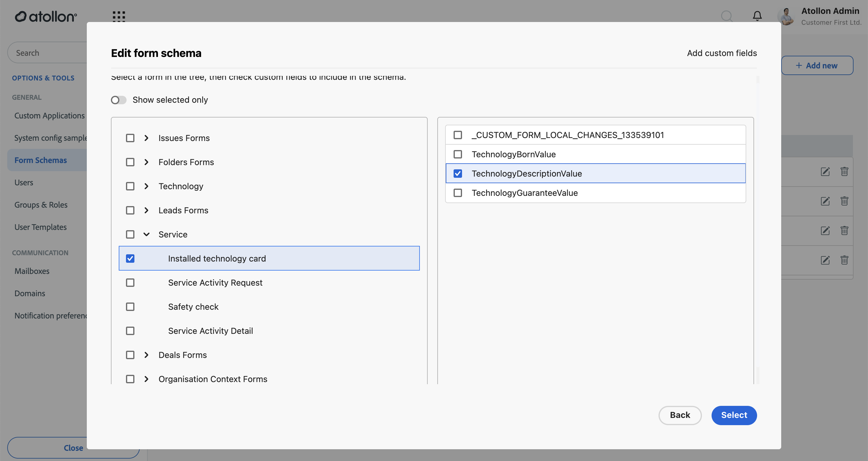Focus the sidebar Search field

tap(47, 52)
